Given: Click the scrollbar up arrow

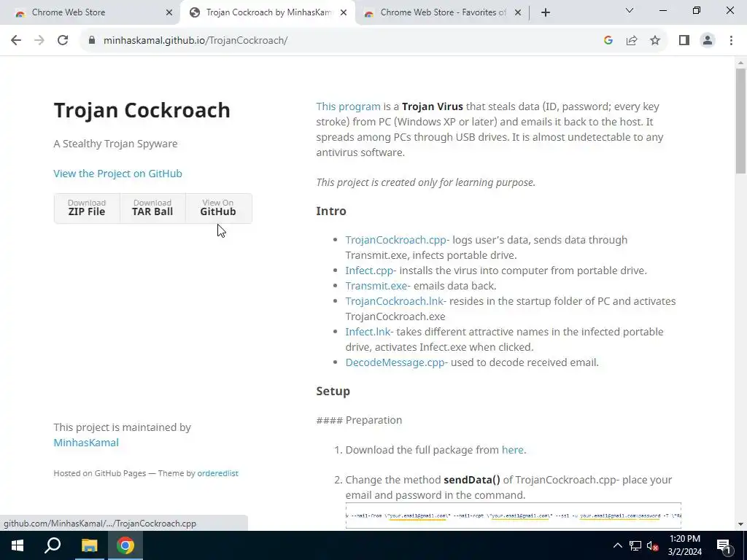Looking at the screenshot, I should (740, 62).
